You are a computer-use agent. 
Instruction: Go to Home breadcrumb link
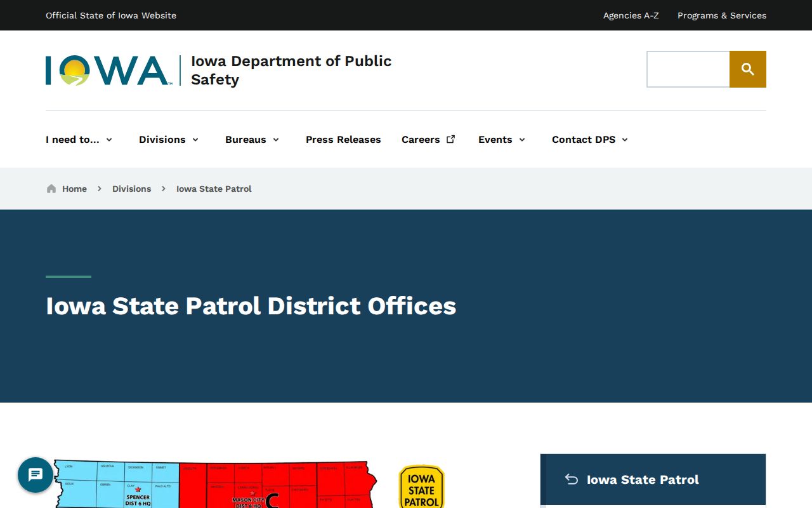[74, 189]
